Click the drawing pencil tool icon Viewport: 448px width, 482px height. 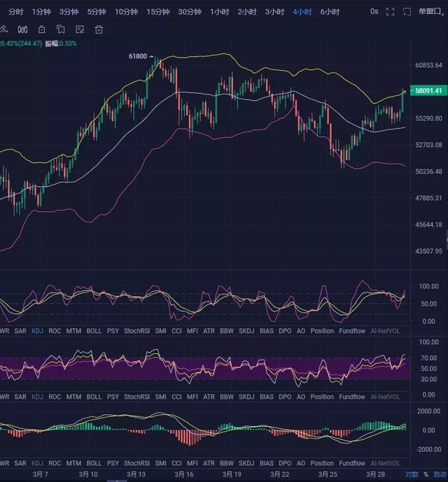pyautogui.click(x=4, y=29)
